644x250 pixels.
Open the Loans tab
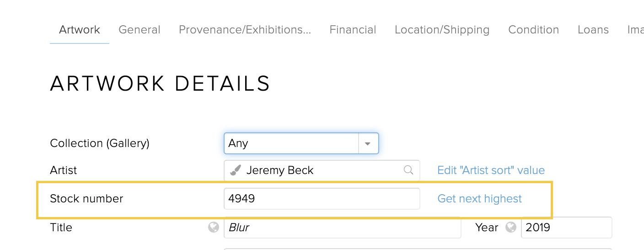(593, 30)
